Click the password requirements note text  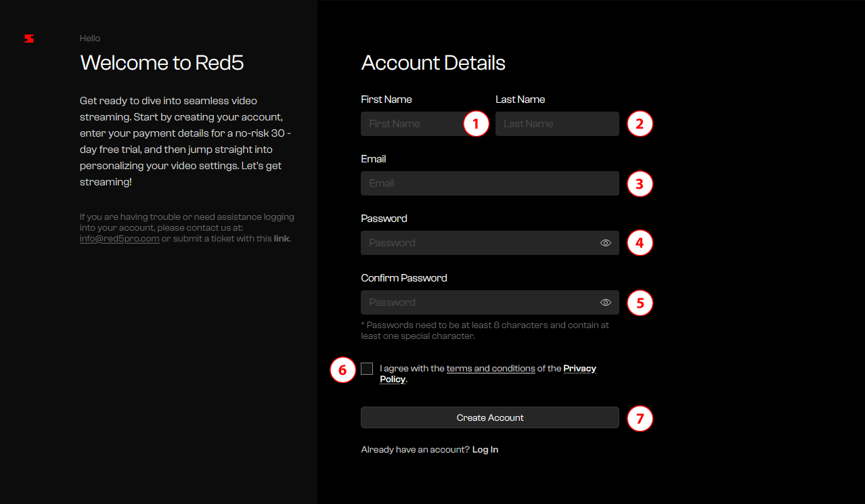point(485,330)
